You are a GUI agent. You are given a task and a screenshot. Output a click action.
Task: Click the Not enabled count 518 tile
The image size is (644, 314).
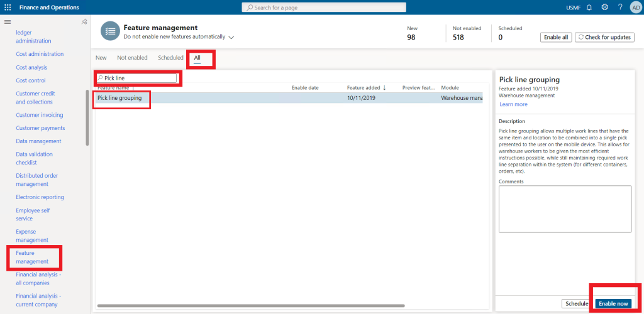[x=467, y=33]
